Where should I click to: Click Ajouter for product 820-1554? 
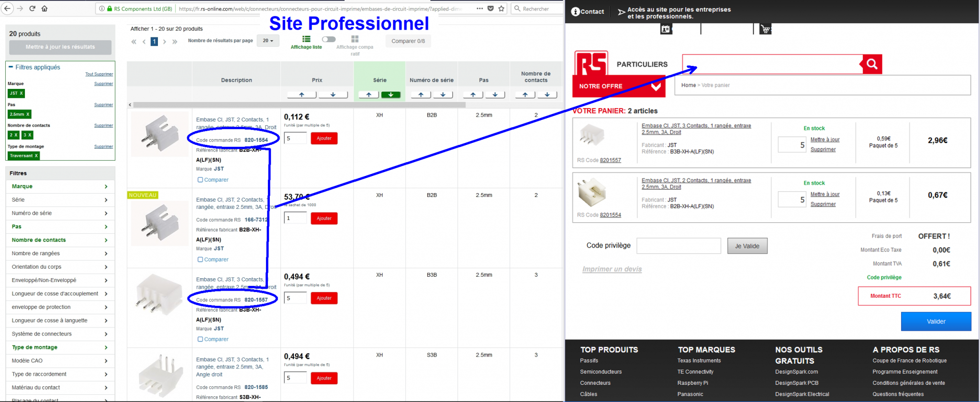(x=324, y=139)
